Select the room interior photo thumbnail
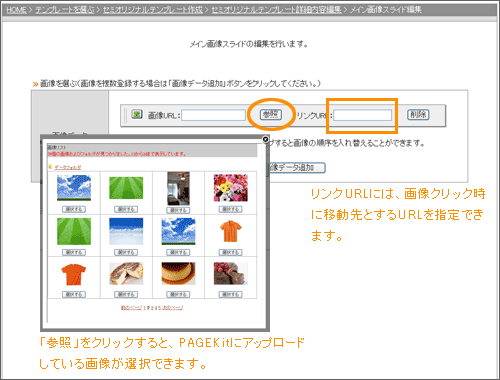Image resolution: width=500 pixels, height=380 pixels. (x=178, y=188)
